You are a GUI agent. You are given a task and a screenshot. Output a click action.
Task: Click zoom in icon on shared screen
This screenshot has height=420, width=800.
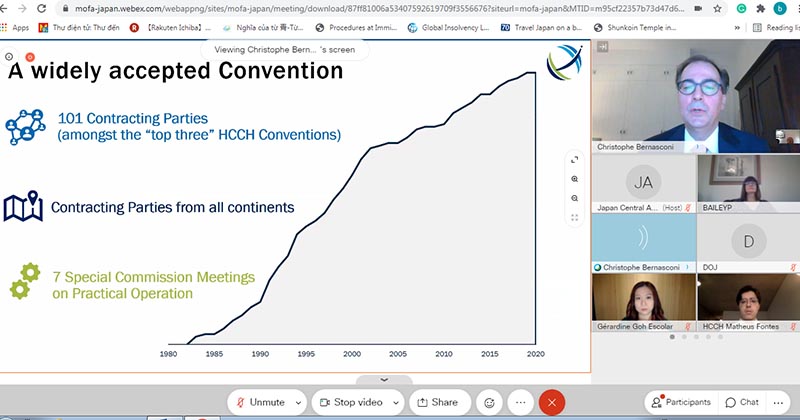pyautogui.click(x=575, y=178)
